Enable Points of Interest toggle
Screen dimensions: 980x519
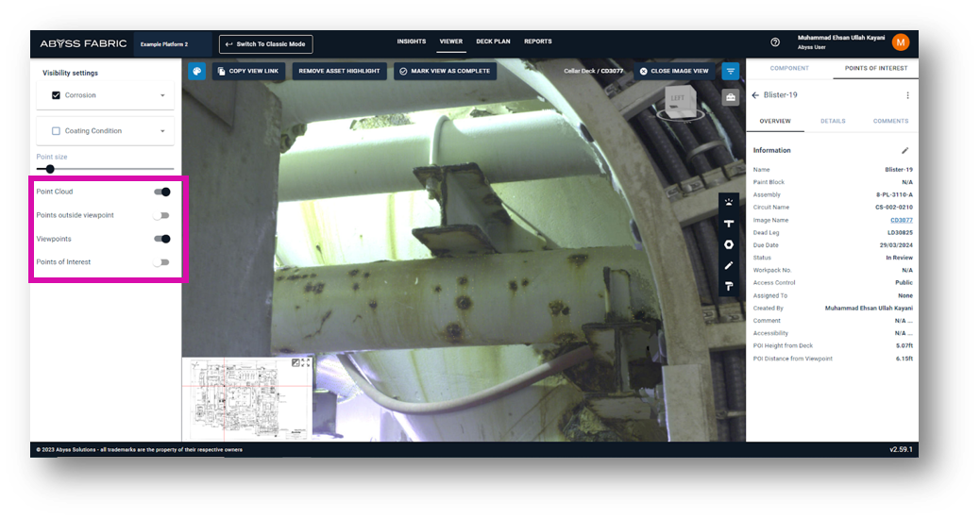pos(162,262)
